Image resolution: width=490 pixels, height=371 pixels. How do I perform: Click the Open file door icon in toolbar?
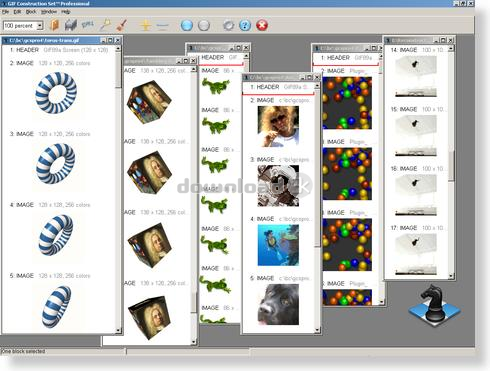point(54,25)
